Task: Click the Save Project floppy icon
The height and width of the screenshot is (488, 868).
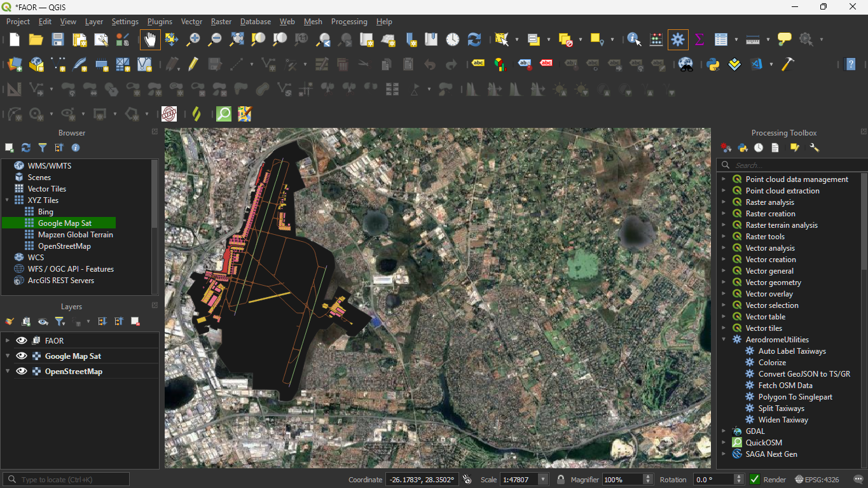Action: 58,39
